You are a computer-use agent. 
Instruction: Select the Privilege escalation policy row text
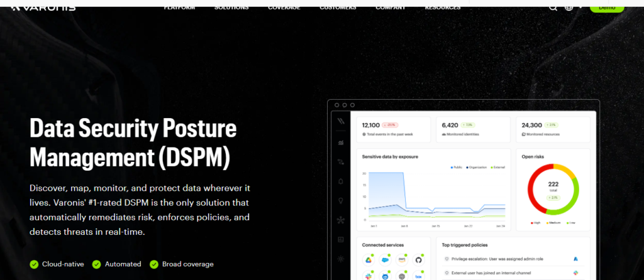(x=497, y=259)
